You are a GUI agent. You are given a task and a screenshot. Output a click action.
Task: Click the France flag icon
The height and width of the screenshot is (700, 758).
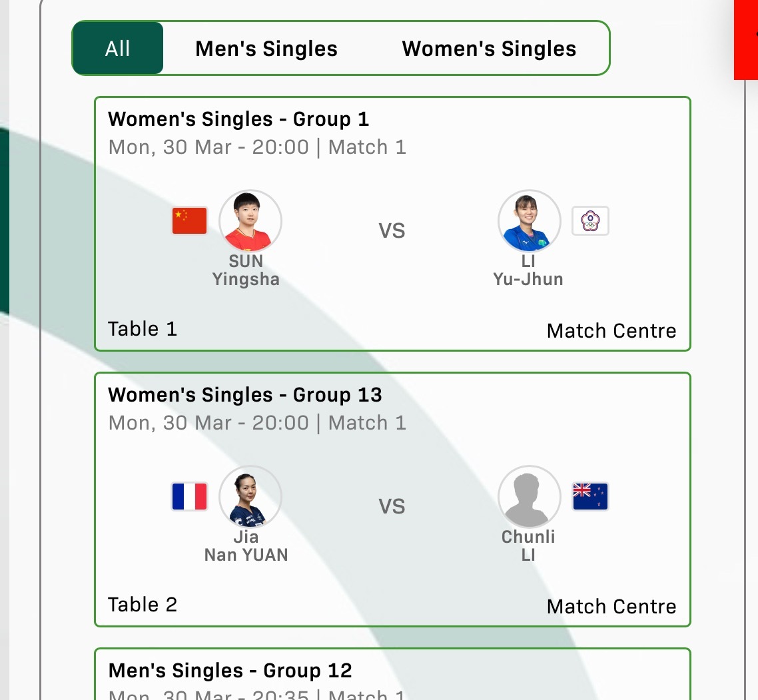[x=190, y=497]
